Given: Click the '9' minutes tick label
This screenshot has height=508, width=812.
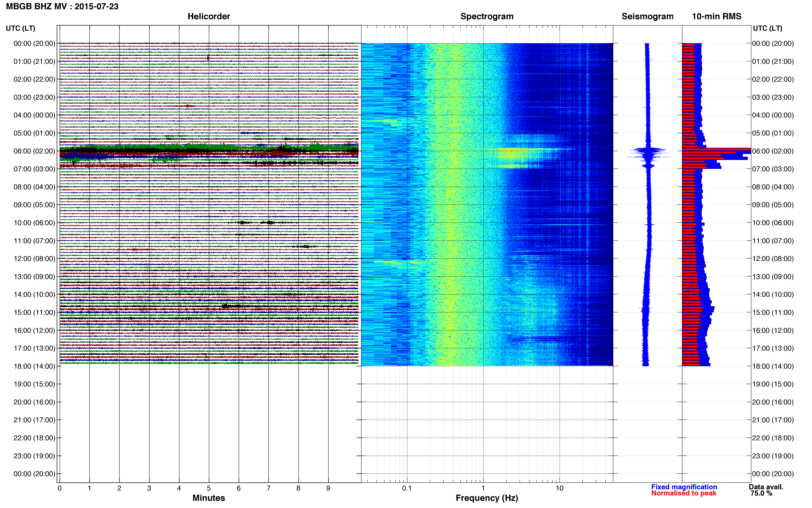Looking at the screenshot, I should (x=328, y=488).
